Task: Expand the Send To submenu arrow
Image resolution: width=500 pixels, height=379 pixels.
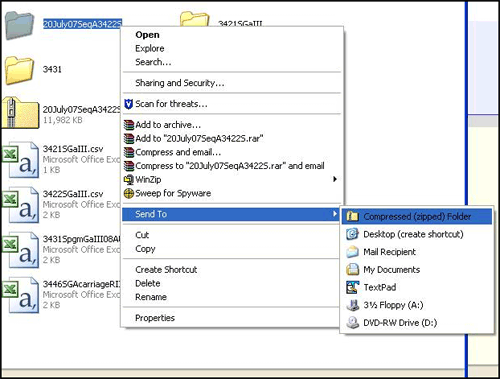Action: click(x=335, y=214)
